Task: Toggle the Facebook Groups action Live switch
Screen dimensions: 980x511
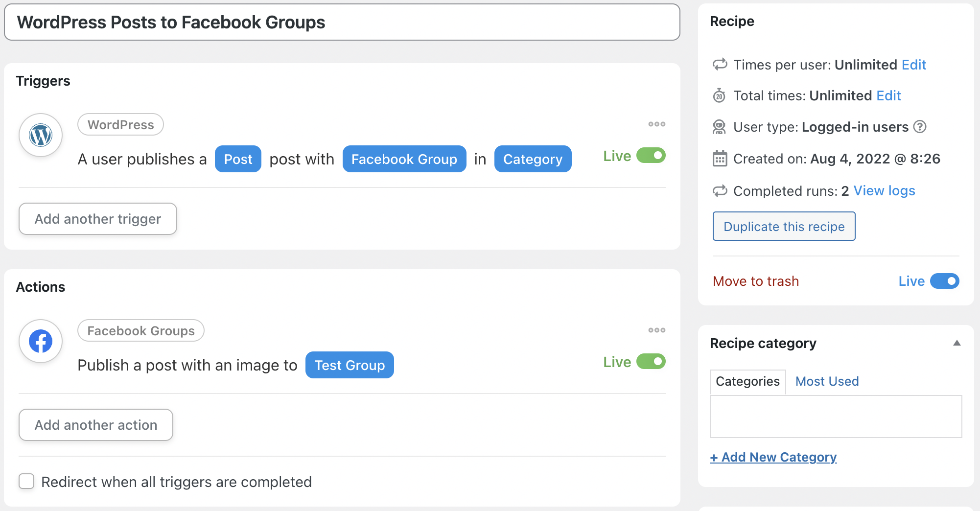Action: click(651, 362)
